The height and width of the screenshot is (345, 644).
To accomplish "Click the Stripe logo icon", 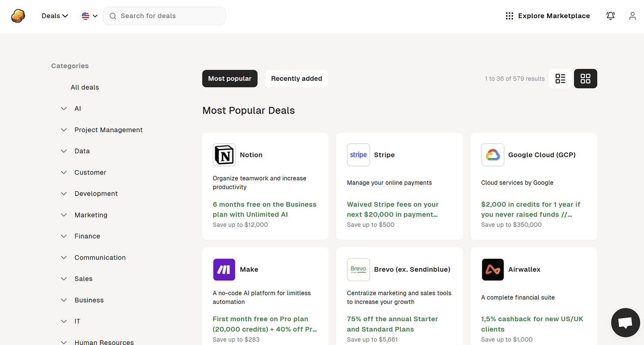I will point(358,155).
